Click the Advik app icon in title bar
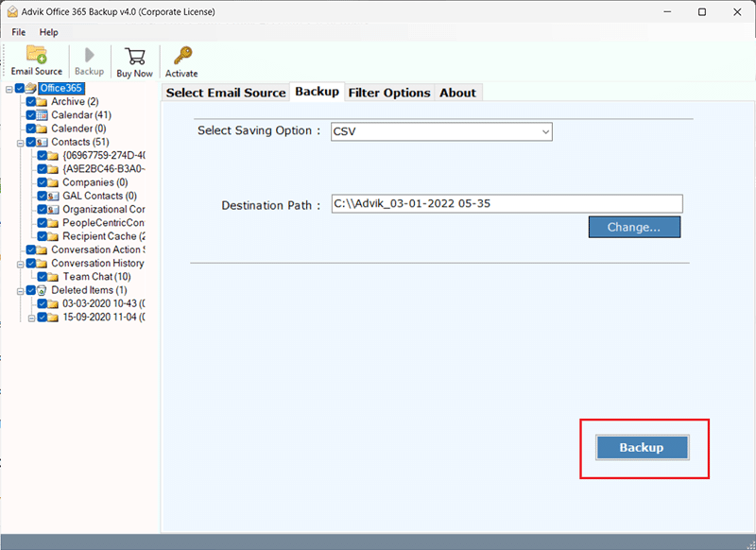The height and width of the screenshot is (550, 756). (12, 11)
